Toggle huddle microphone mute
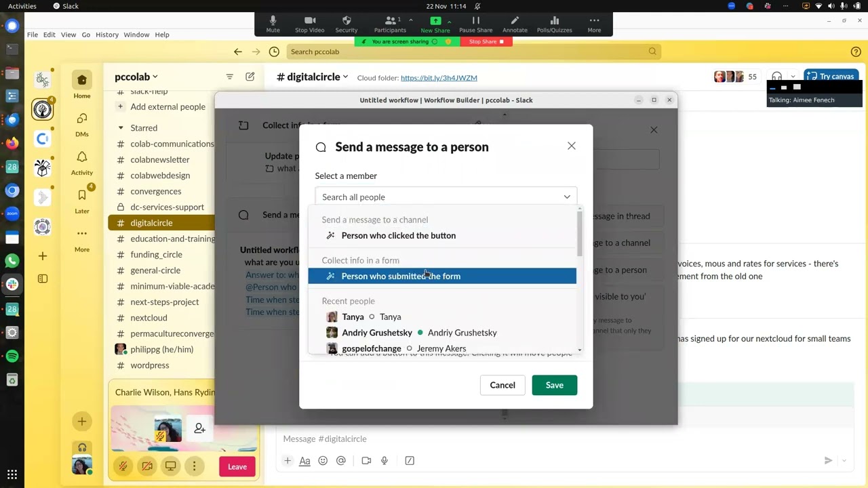This screenshot has width=868, height=488. click(x=123, y=466)
